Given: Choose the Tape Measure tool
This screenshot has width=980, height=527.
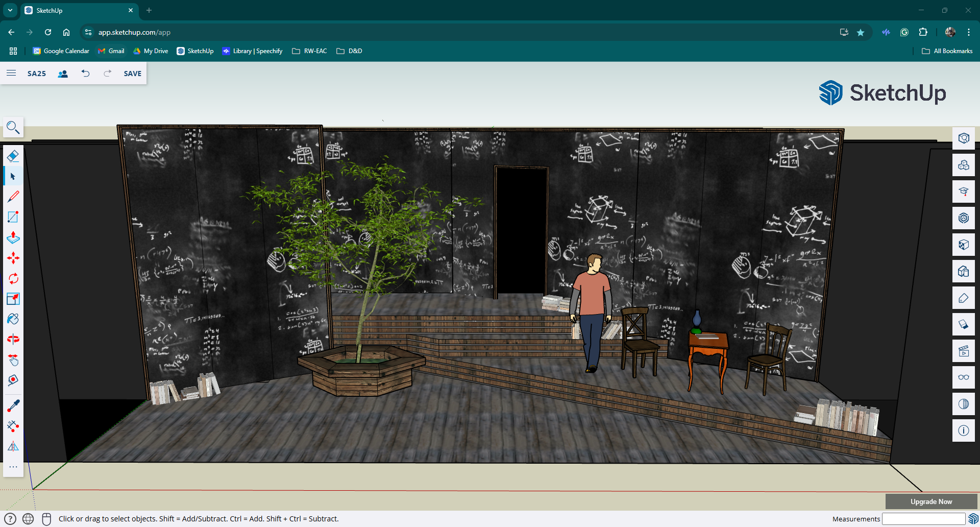Looking at the screenshot, I should [x=13, y=380].
